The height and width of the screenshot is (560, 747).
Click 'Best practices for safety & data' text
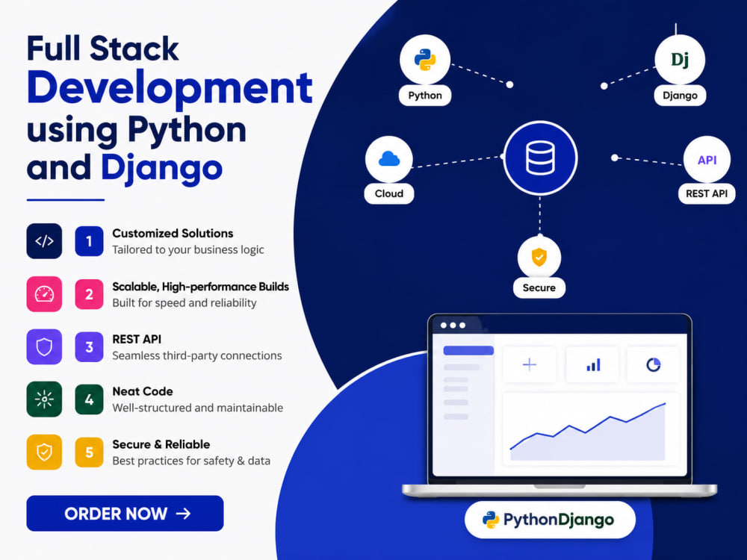click(x=191, y=461)
